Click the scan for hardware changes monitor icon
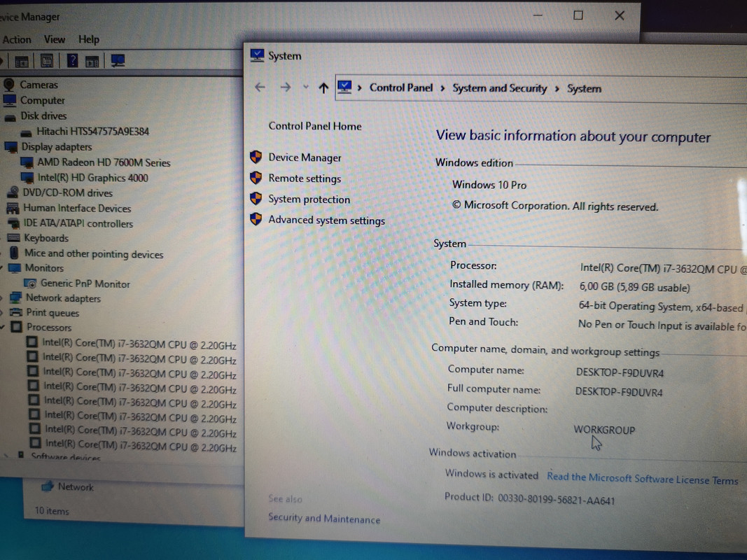The height and width of the screenshot is (560, 747). (118, 60)
